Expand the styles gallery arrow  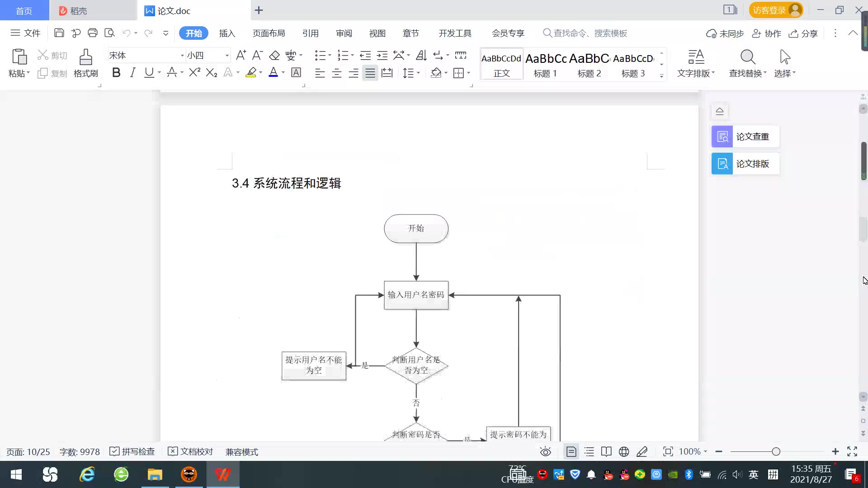(x=661, y=76)
